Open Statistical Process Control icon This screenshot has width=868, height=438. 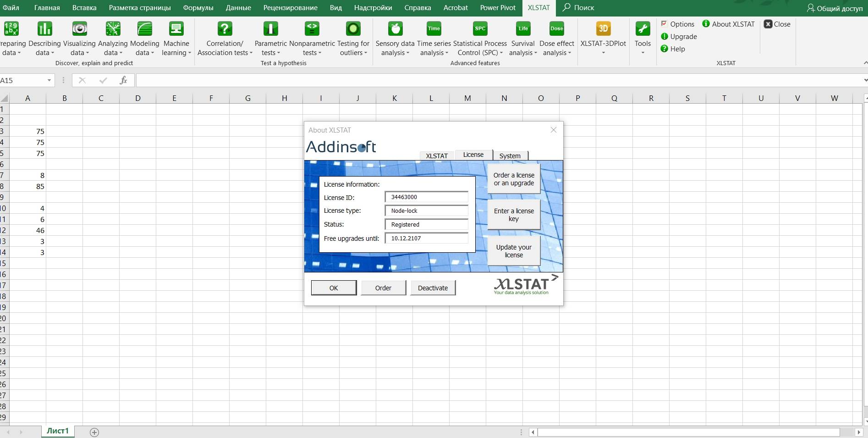(x=480, y=29)
